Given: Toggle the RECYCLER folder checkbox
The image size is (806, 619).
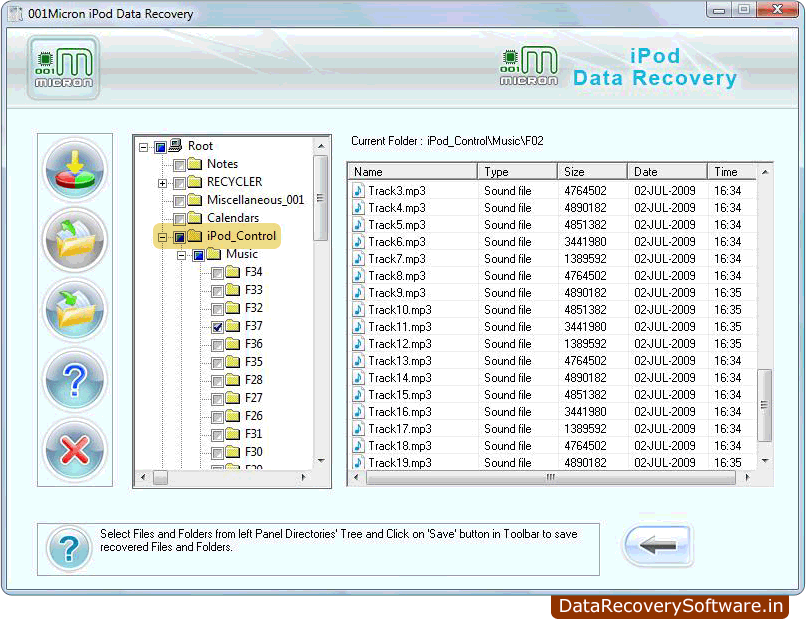Looking at the screenshot, I should tap(179, 183).
